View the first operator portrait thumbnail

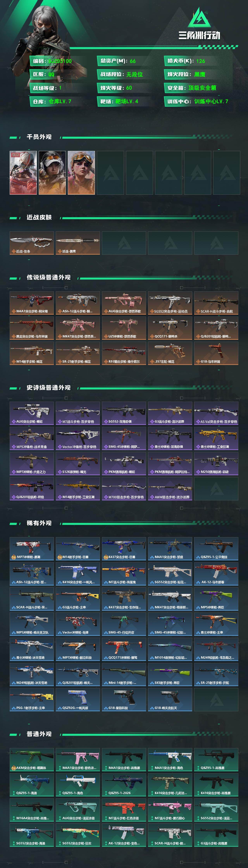tap(23, 173)
